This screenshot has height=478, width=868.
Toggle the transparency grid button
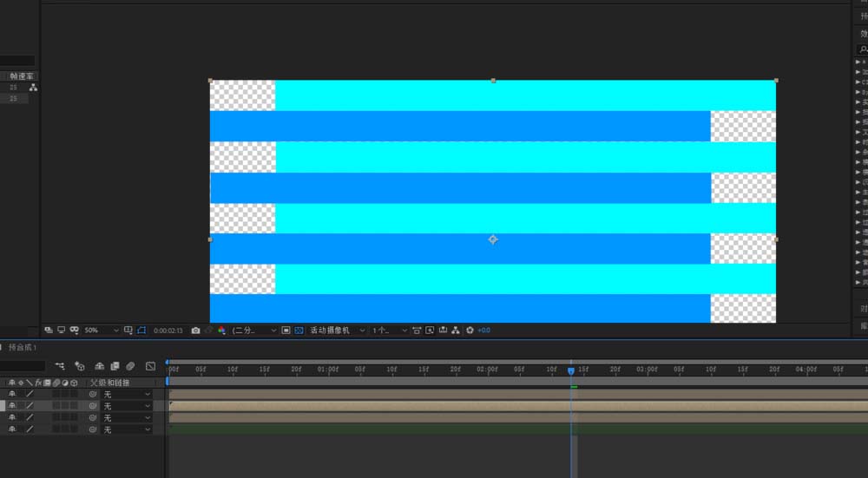(x=299, y=331)
